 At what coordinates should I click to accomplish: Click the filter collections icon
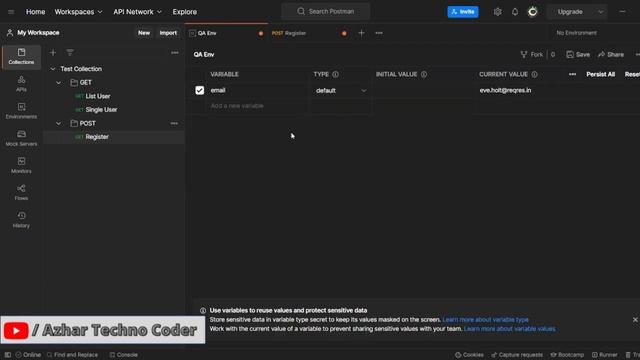70,53
